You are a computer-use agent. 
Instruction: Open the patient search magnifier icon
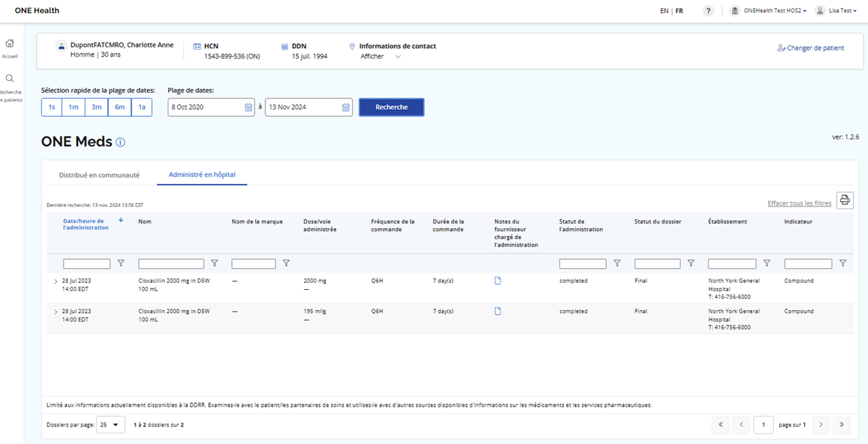[x=10, y=79]
